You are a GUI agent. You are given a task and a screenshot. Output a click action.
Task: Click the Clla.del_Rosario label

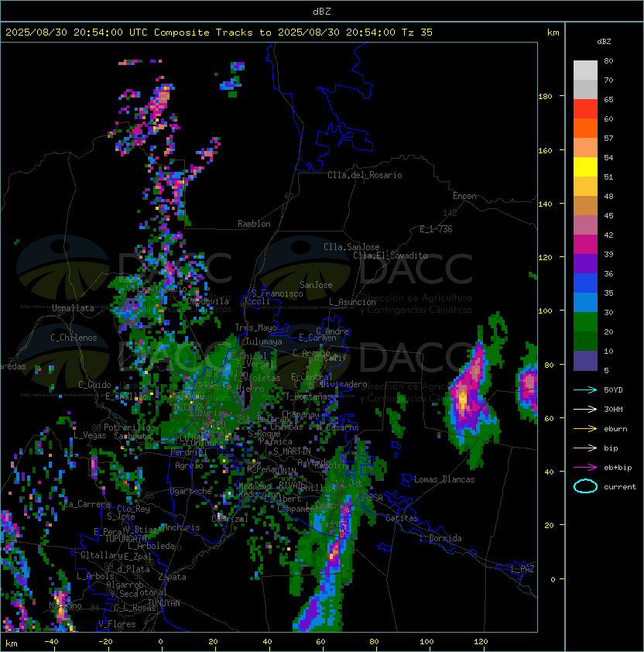point(365,175)
